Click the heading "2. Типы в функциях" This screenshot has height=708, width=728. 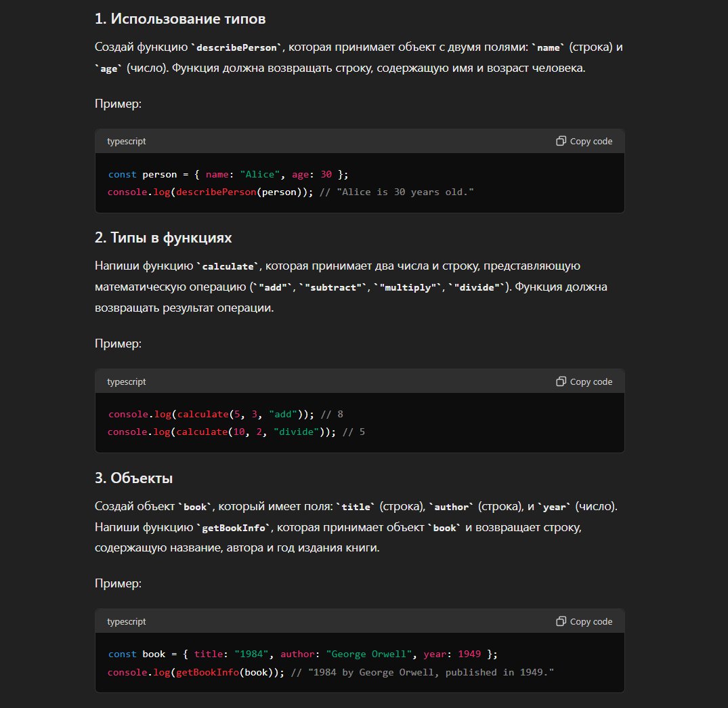[163, 238]
